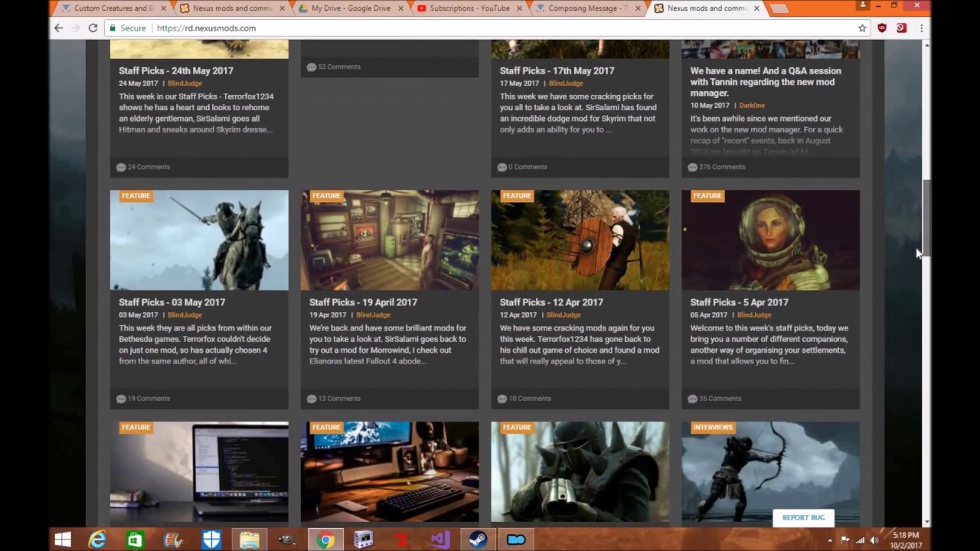This screenshot has width=980, height=551.
Task: Open the green Windows Store taskbar icon
Action: [x=135, y=540]
